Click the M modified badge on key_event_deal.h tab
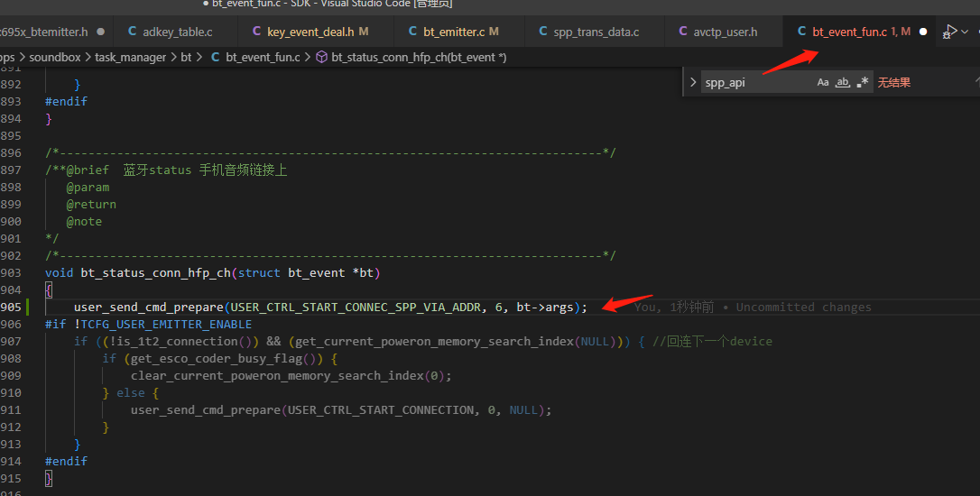 tap(364, 32)
